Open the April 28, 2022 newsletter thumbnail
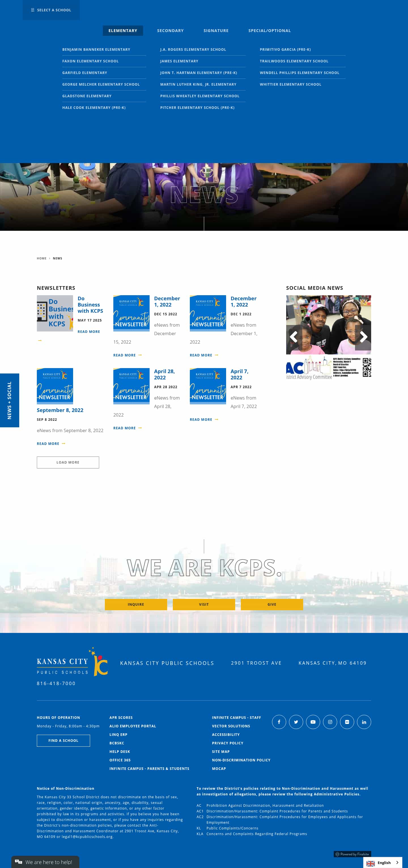The height and width of the screenshot is (868, 408). [131, 386]
